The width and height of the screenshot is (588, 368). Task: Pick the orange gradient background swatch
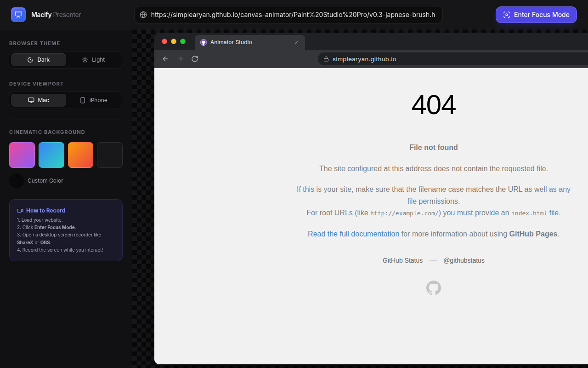tap(81, 155)
